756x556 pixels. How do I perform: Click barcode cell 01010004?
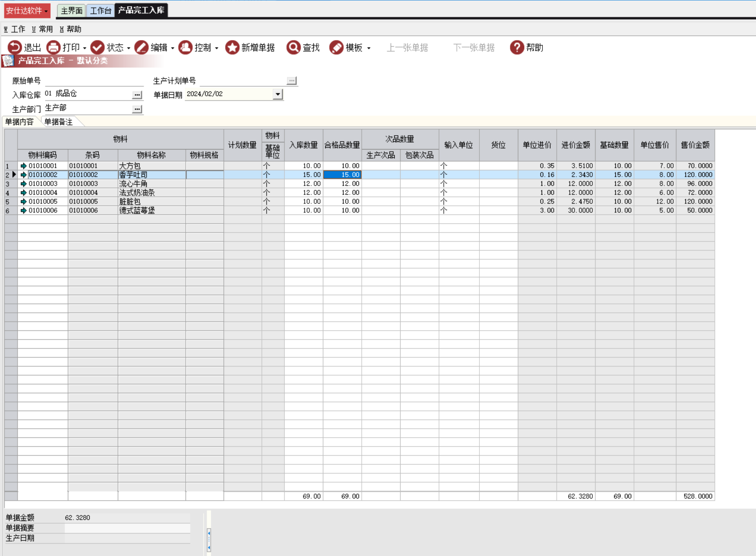point(93,193)
